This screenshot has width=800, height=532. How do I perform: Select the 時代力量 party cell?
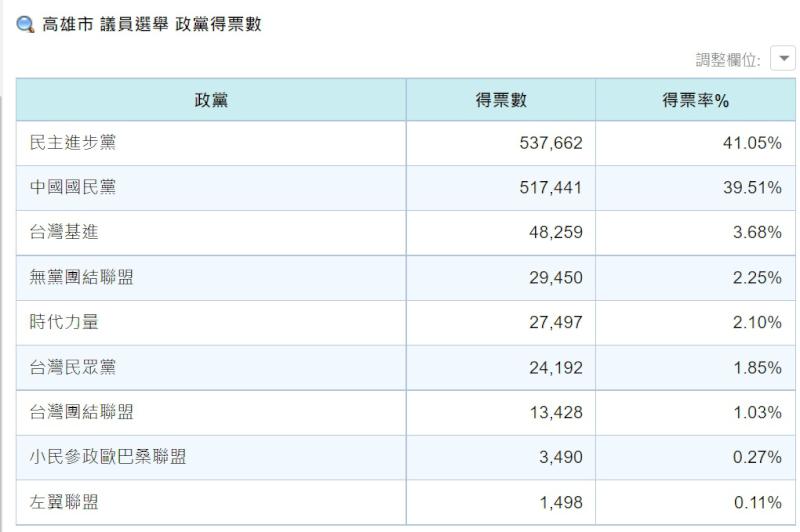[x=64, y=323]
